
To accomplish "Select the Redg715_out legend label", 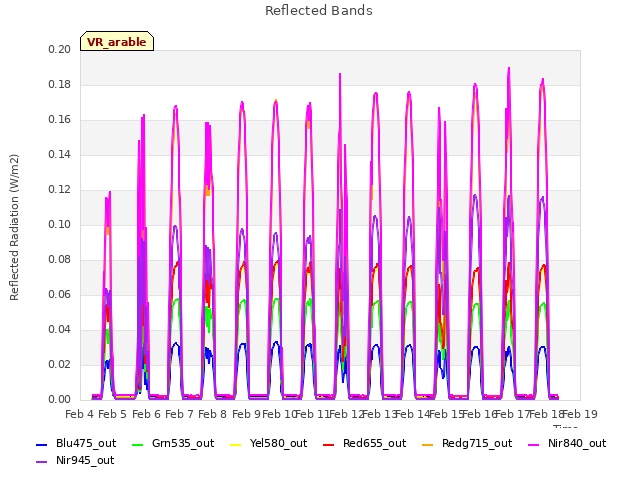I will point(477,443).
